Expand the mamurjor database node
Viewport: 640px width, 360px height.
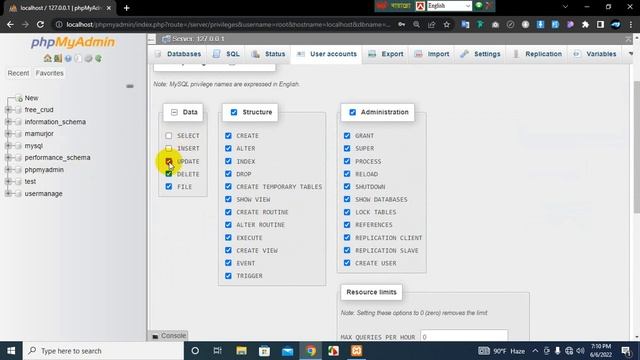pyautogui.click(x=8, y=133)
